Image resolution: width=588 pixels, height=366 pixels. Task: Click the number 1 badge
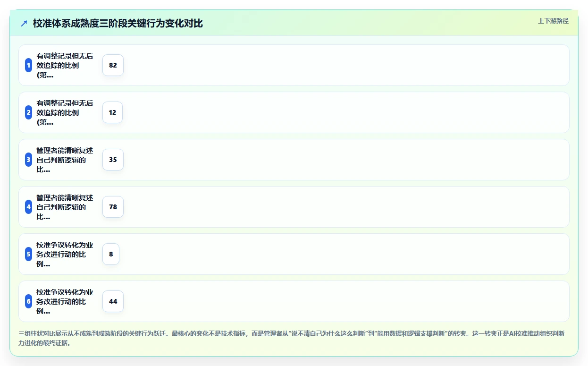coord(28,65)
